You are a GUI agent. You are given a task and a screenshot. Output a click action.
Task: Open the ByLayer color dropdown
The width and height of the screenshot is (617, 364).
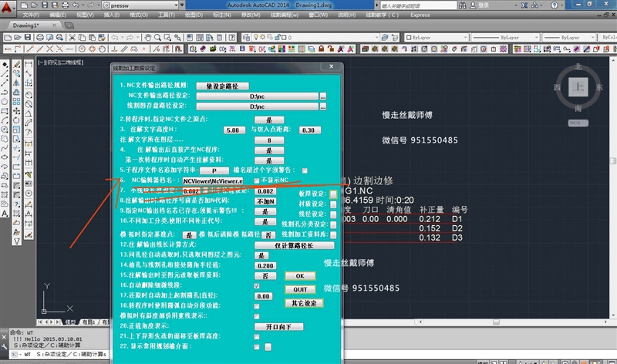point(436,36)
